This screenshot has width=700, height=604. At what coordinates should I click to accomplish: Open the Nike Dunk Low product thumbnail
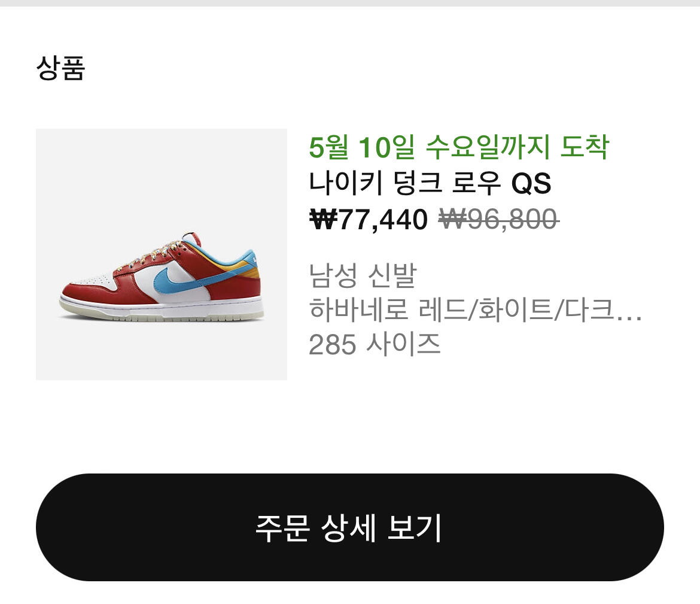click(161, 254)
